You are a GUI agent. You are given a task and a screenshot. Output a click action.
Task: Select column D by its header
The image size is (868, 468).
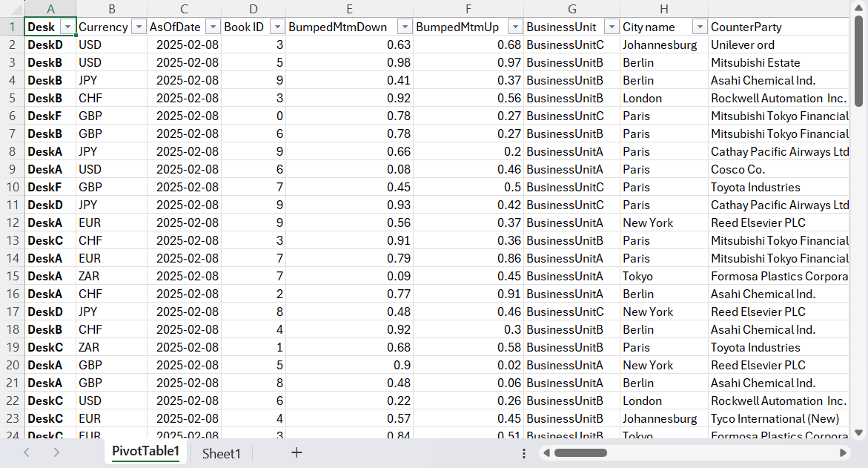(x=254, y=8)
